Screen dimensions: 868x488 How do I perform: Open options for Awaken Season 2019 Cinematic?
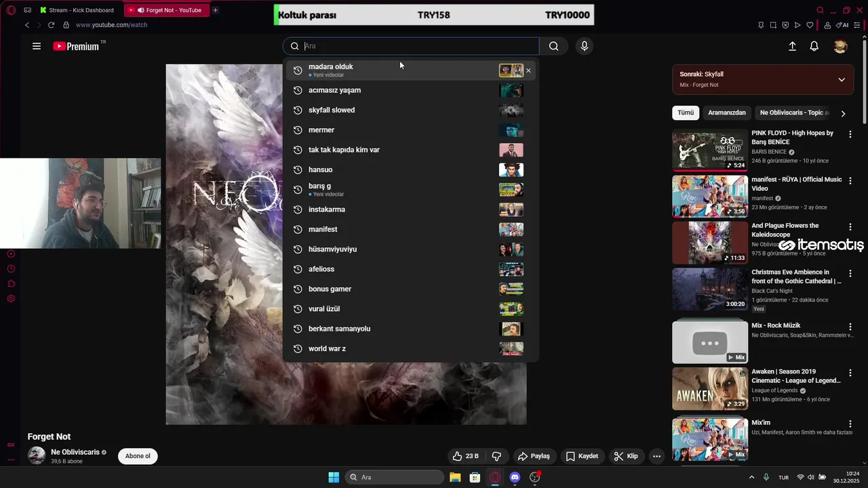(x=850, y=373)
